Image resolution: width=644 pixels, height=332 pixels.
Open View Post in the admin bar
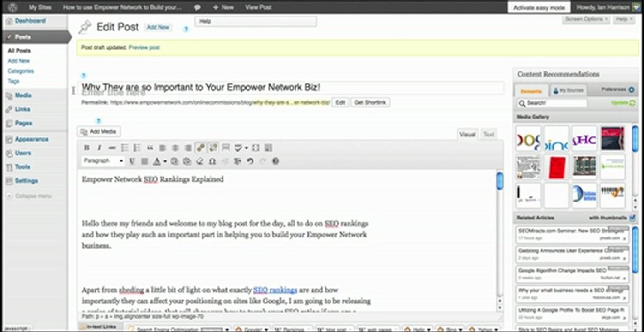click(x=258, y=7)
